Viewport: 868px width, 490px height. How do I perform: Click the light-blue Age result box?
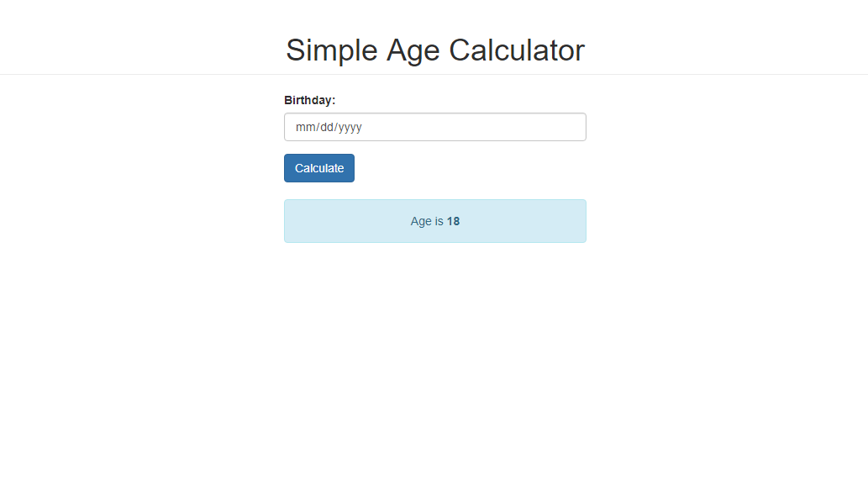pos(435,221)
